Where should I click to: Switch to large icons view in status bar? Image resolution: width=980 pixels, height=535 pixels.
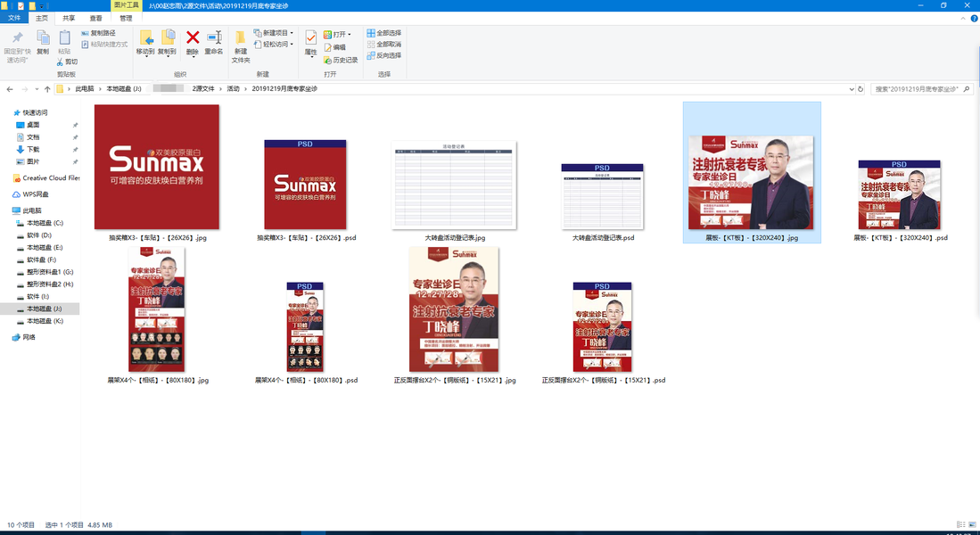[x=972, y=525]
